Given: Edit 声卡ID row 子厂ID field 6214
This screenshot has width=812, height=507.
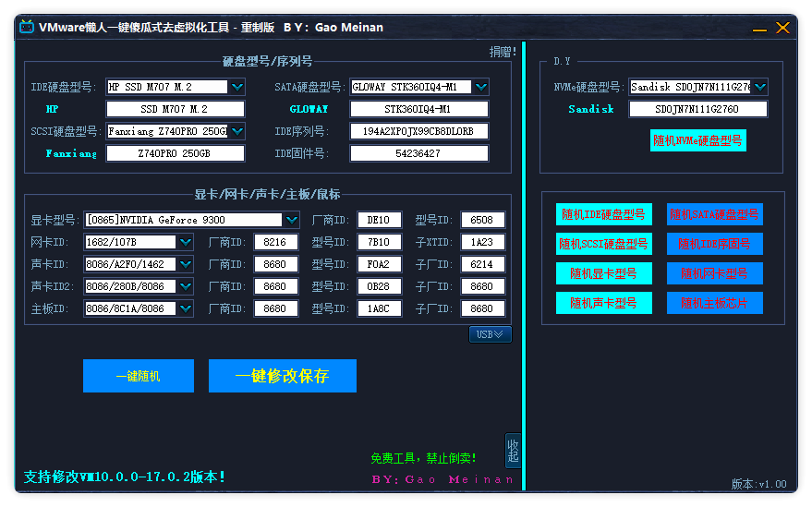Looking at the screenshot, I should (x=482, y=264).
